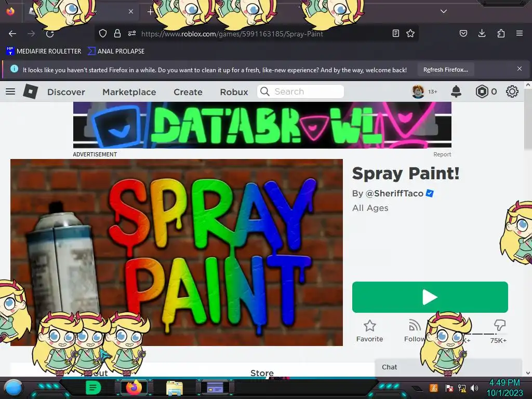Dislike the game with thumbs-down icon

tap(500, 325)
